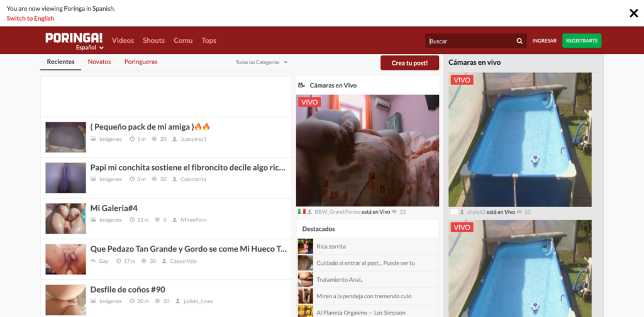The image size is (644, 317).
Task: Click the Switch to English link
Action: (x=30, y=18)
